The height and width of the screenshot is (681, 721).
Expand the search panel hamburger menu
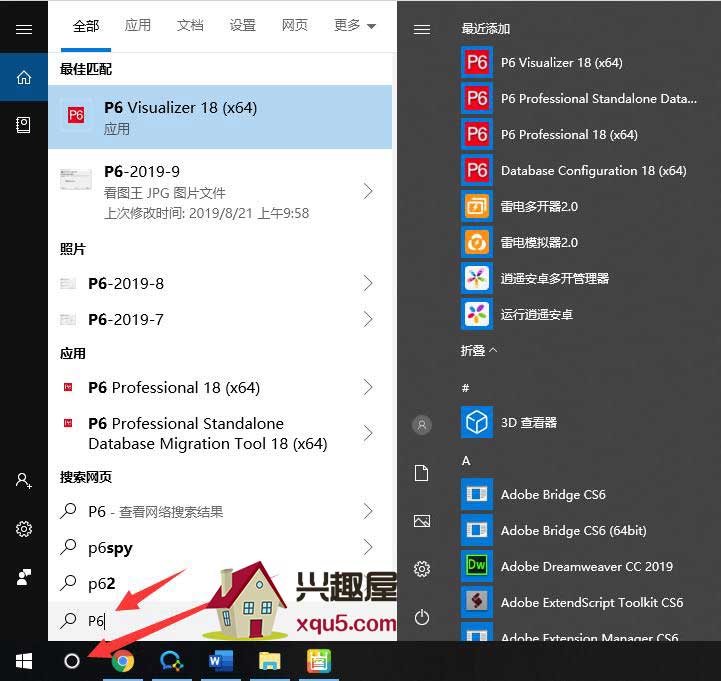click(x=24, y=29)
